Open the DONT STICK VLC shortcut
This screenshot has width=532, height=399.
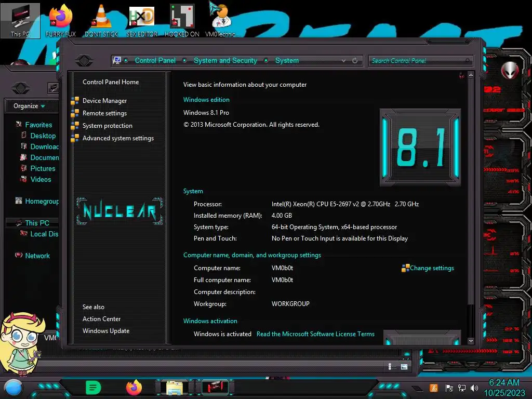pyautogui.click(x=101, y=20)
